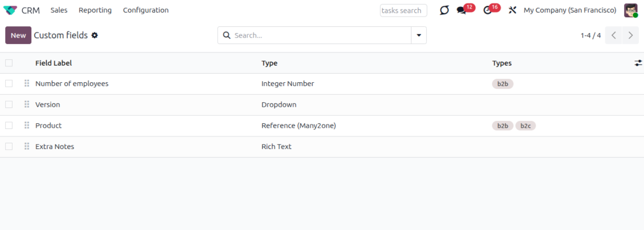The height and width of the screenshot is (230, 644).
Task: Click the user avatar in top bar
Action: pos(630,10)
